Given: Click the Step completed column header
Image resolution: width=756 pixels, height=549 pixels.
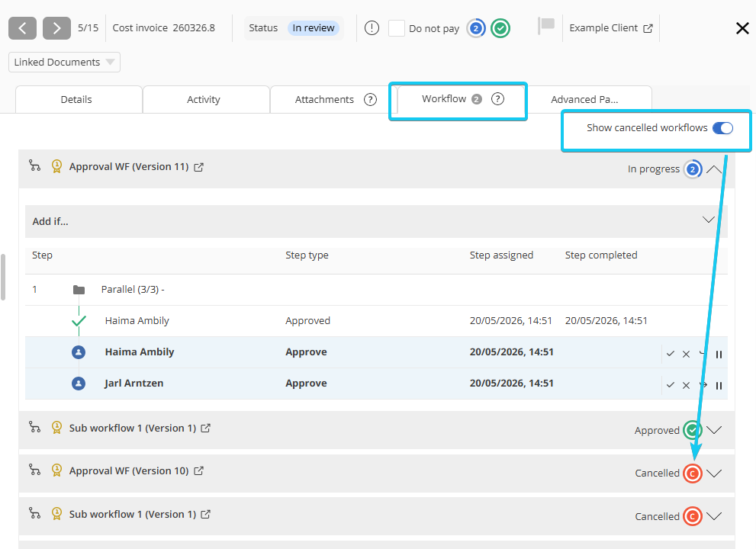Looking at the screenshot, I should tap(601, 255).
